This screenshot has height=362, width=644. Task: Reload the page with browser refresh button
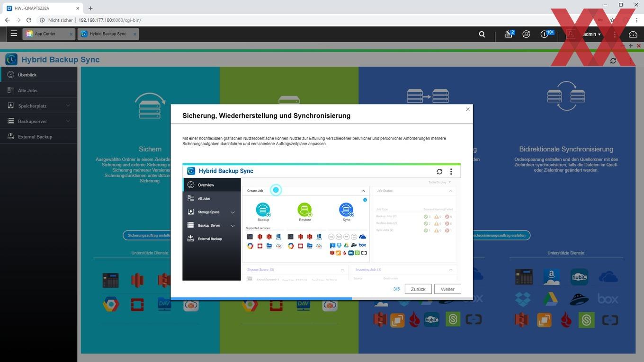(x=29, y=20)
